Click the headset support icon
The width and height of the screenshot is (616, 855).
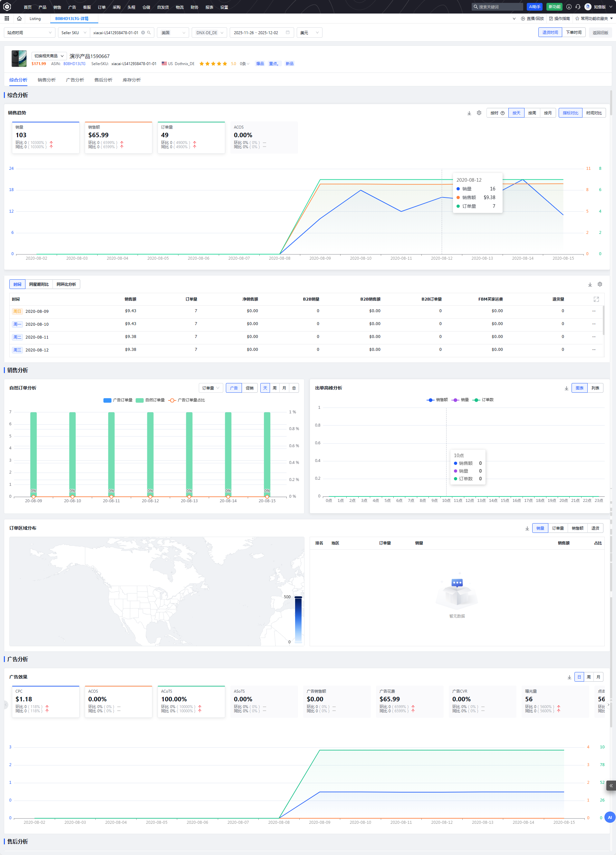pos(578,7)
